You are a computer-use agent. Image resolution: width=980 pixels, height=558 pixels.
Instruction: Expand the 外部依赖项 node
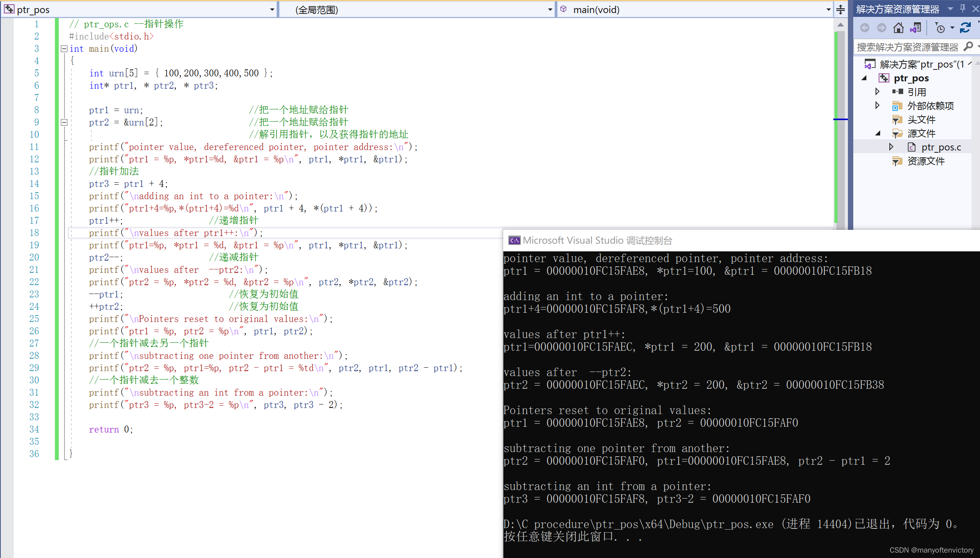click(x=877, y=106)
